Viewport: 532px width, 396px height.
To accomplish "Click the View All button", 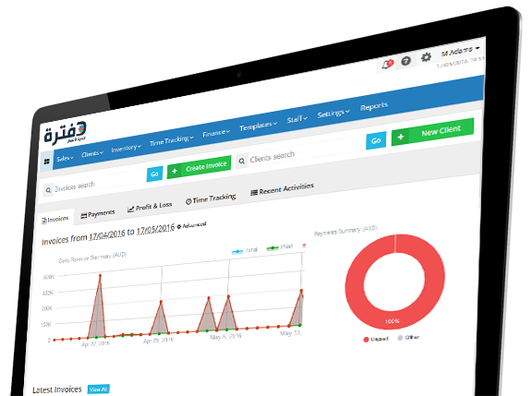I will pos(99,390).
